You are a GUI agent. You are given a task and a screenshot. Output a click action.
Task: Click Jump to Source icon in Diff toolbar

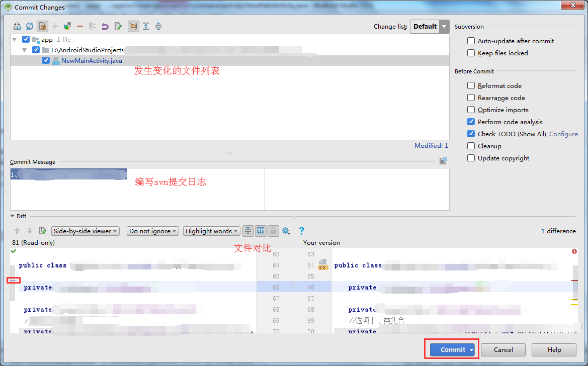43,231
